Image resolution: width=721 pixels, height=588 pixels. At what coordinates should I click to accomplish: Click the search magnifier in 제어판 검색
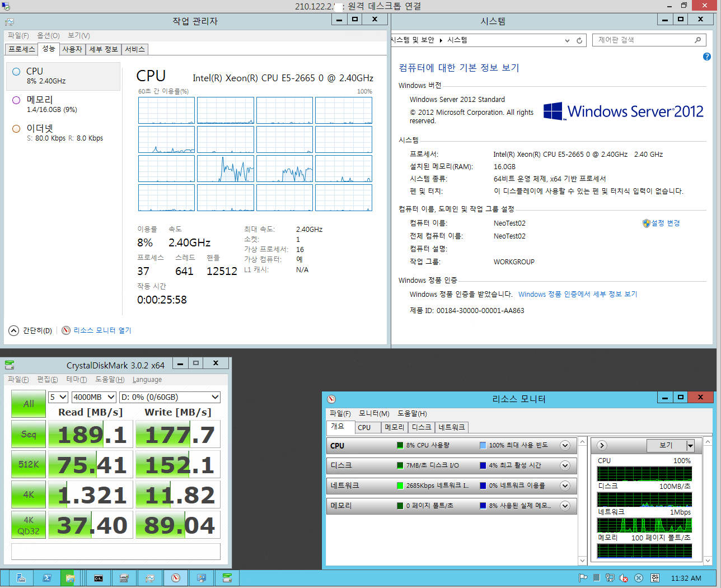pos(697,40)
